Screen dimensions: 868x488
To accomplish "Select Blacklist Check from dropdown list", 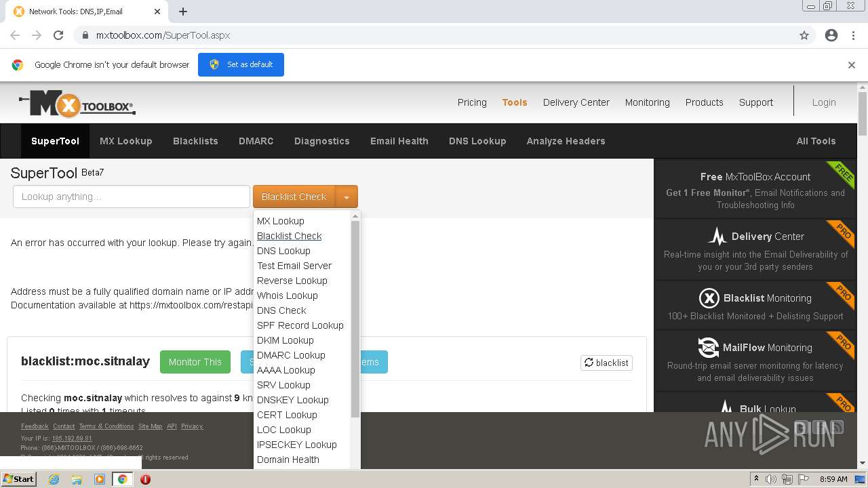I will point(290,236).
